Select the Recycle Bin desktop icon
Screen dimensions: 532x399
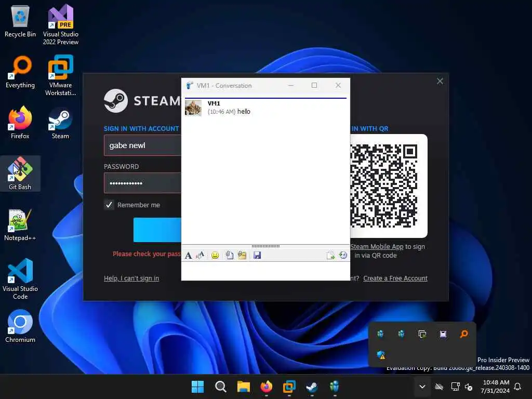(20, 21)
